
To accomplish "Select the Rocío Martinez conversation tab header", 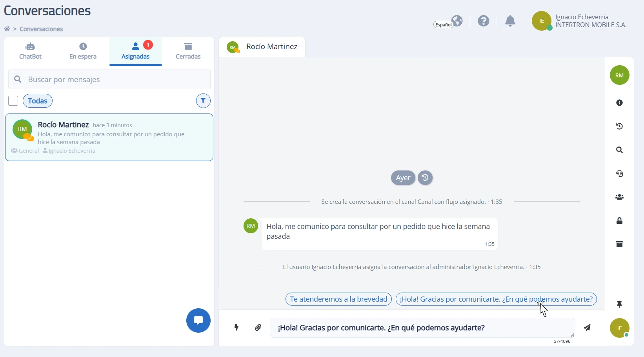I will [262, 47].
